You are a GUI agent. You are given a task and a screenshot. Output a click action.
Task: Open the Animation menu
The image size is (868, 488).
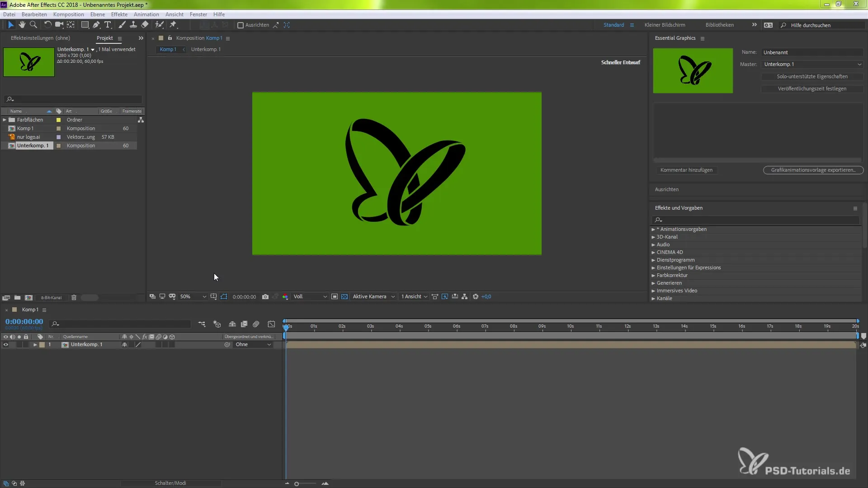(146, 14)
